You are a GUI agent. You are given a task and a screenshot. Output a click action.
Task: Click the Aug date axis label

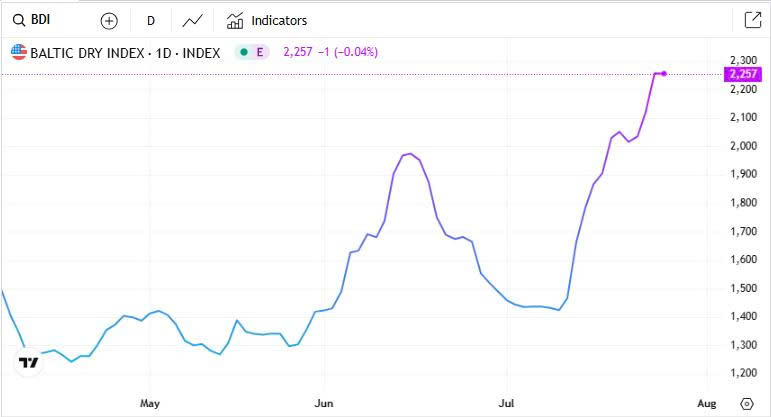click(707, 403)
